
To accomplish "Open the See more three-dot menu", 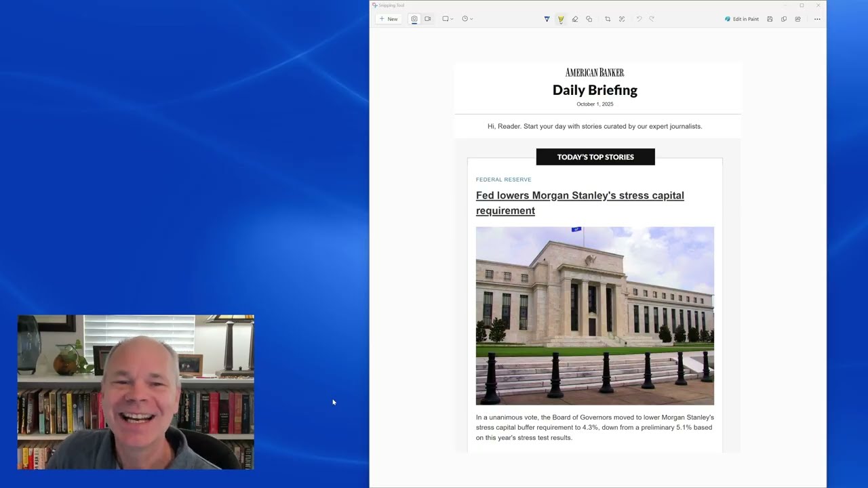I will [x=817, y=19].
